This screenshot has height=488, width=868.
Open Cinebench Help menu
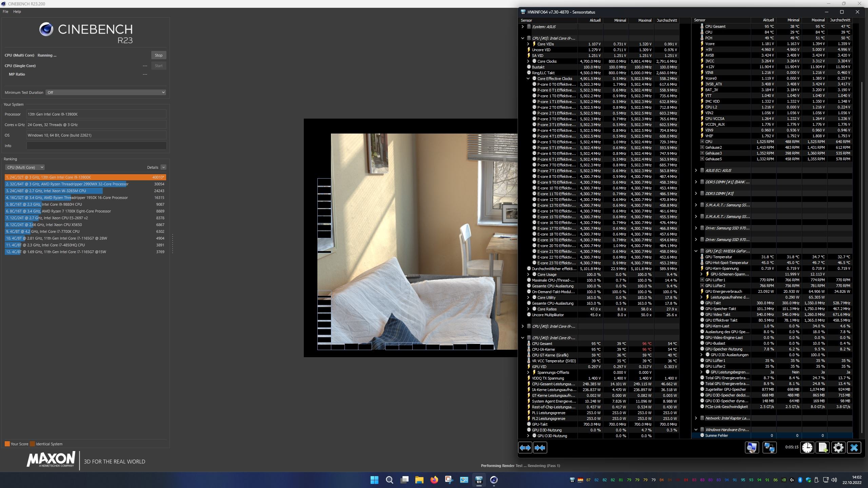pyautogui.click(x=17, y=12)
